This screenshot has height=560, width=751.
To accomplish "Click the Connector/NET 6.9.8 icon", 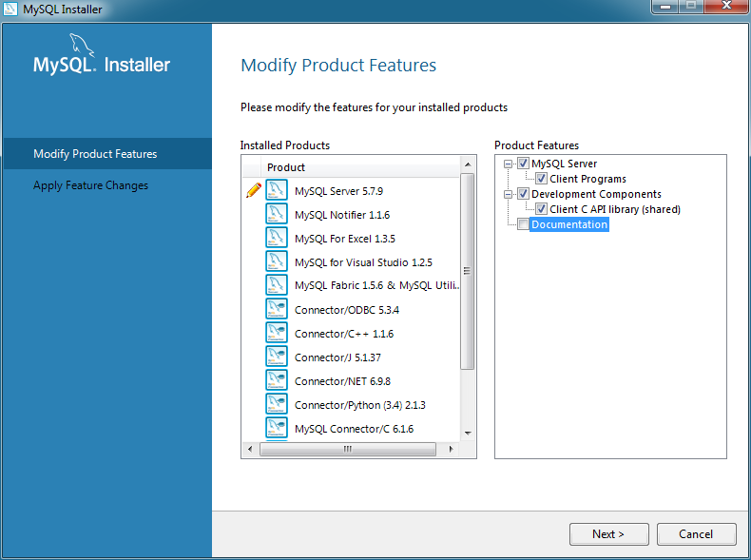I will click(277, 380).
